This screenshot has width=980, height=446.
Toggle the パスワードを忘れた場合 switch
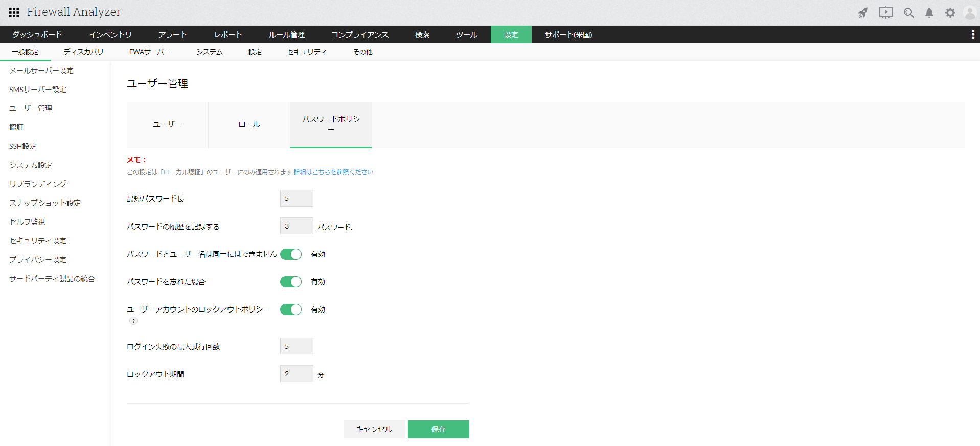291,282
